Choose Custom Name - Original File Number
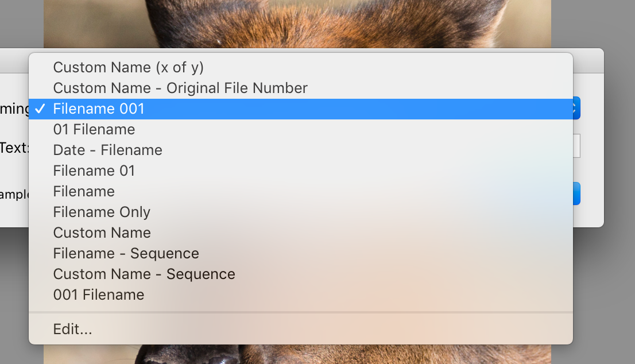Screen dimensions: 635x364 click(x=180, y=88)
